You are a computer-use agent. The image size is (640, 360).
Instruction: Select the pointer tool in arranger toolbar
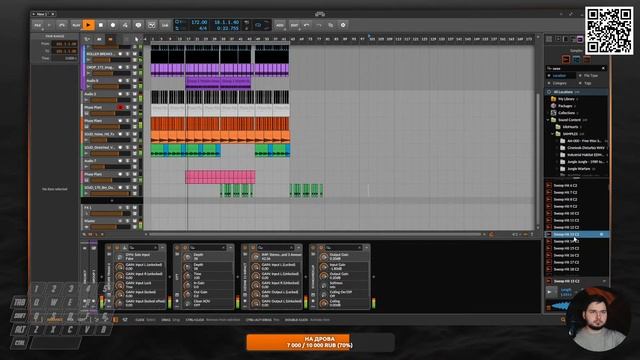pos(136,39)
